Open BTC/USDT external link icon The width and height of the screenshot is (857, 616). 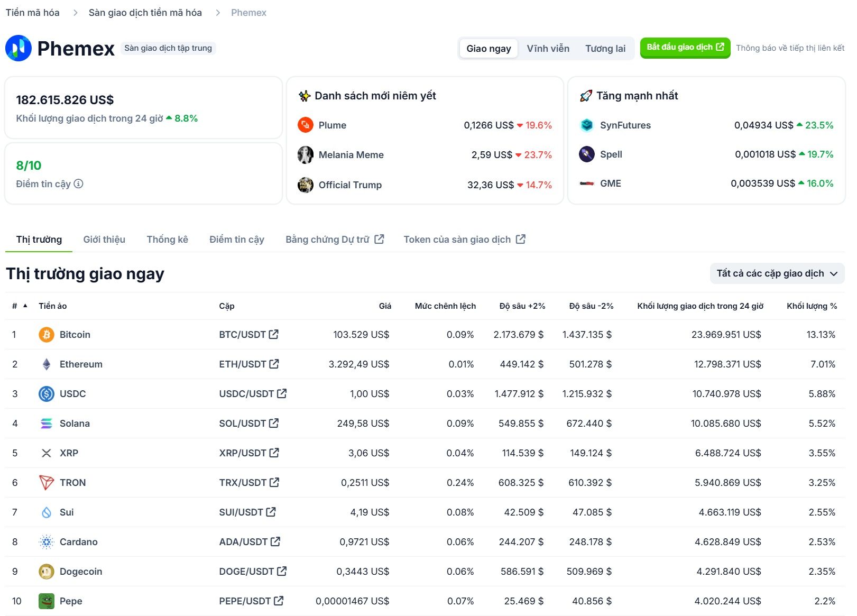click(x=274, y=334)
